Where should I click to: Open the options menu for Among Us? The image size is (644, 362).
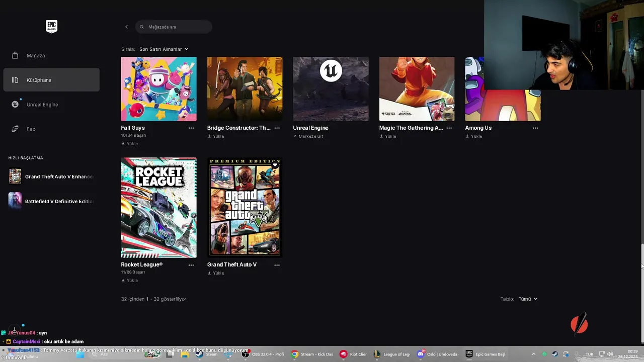point(535,128)
